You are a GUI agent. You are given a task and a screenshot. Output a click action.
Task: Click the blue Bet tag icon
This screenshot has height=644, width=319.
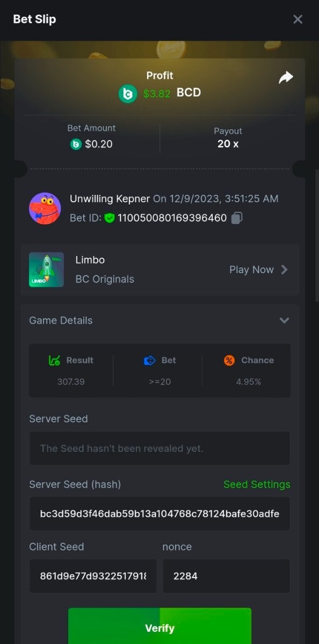(150, 361)
